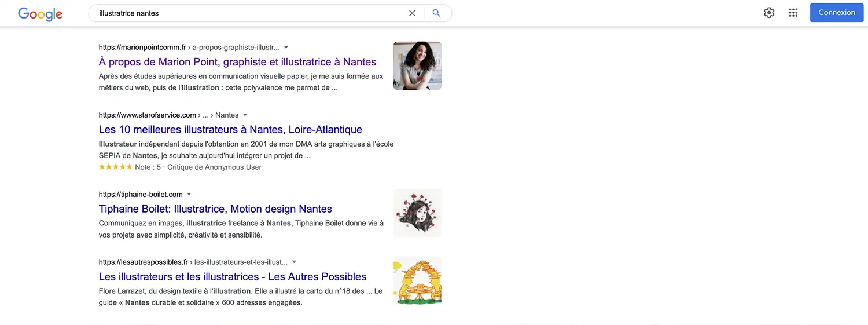Click the https://tiphaine-boilet.com URL text
868x325 pixels.
click(x=141, y=195)
